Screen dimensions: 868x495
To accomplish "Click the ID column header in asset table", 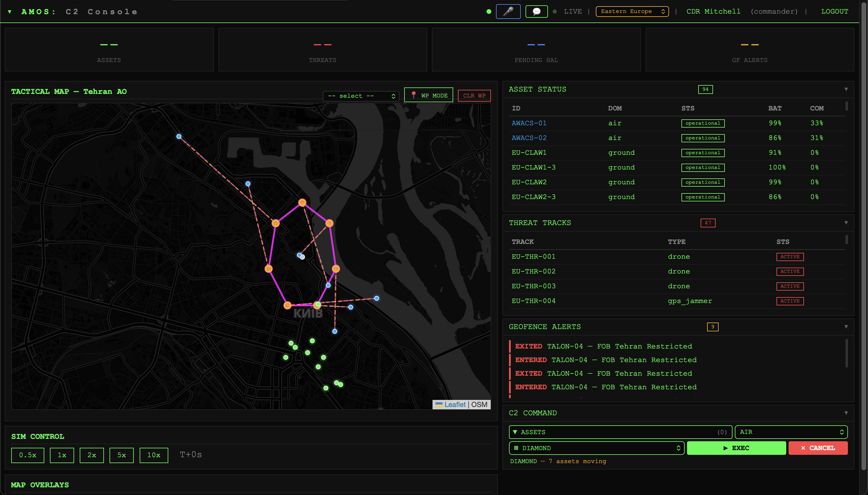I will click(x=516, y=108).
